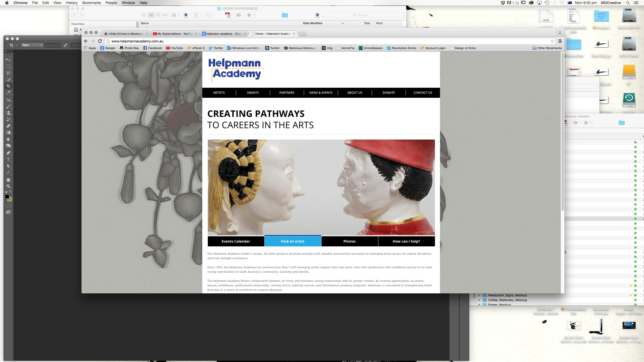Click the olive background color swatch
Image resolution: width=644 pixels, height=362 pixels.
10,200
